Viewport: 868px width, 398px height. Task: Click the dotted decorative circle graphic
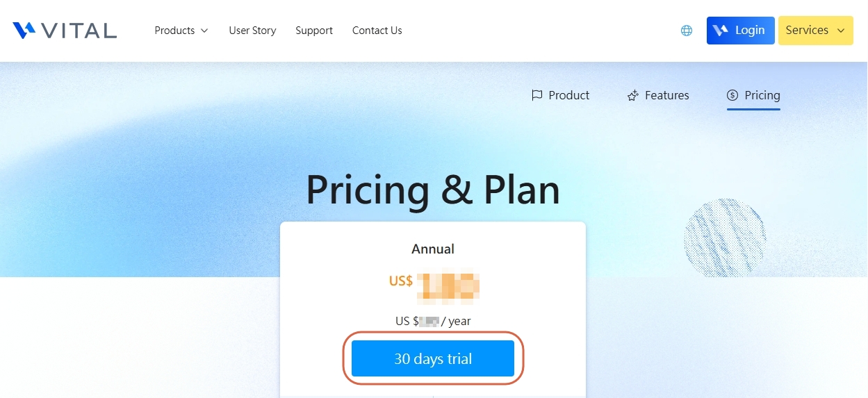(725, 239)
